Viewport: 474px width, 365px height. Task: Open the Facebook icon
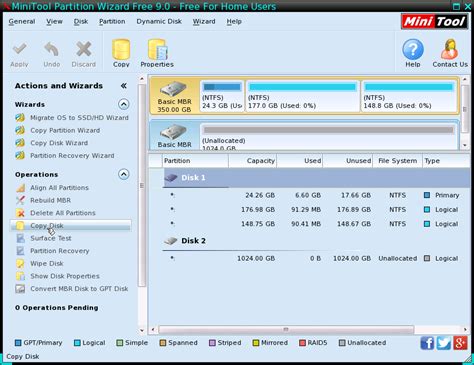click(x=427, y=343)
